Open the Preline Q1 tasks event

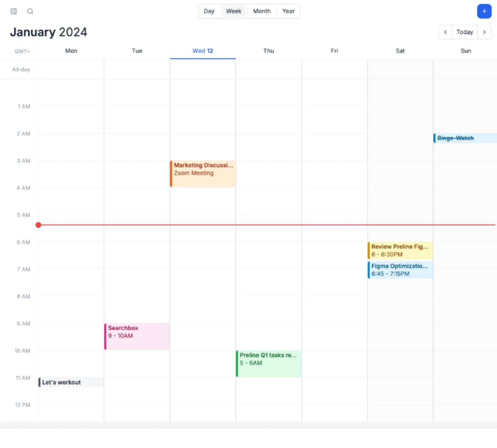268,363
